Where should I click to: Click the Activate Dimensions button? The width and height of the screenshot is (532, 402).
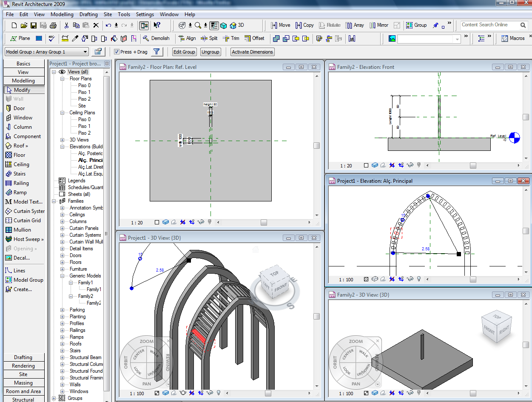(252, 52)
